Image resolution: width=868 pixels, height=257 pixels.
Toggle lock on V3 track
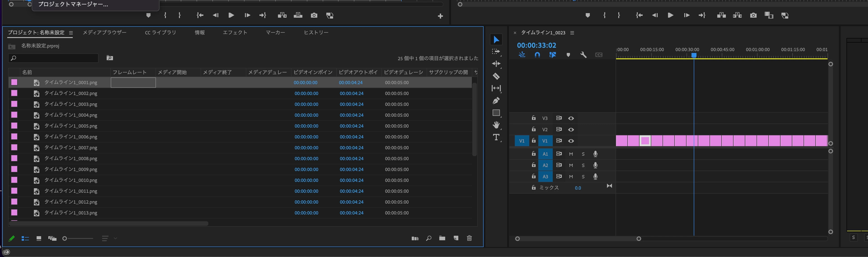[x=533, y=118]
